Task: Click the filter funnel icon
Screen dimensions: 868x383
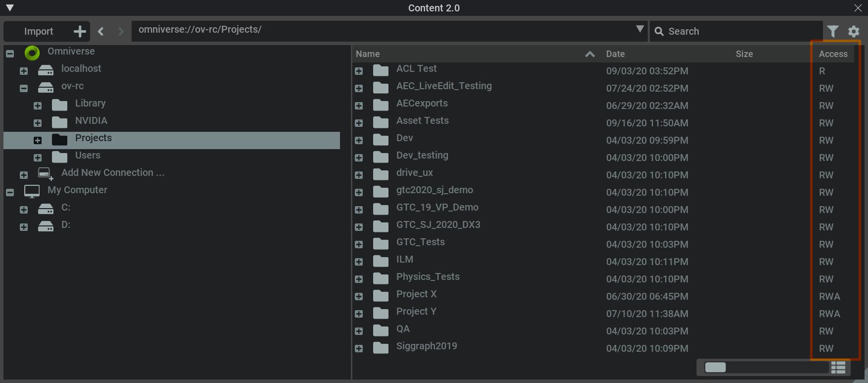Action: 833,31
